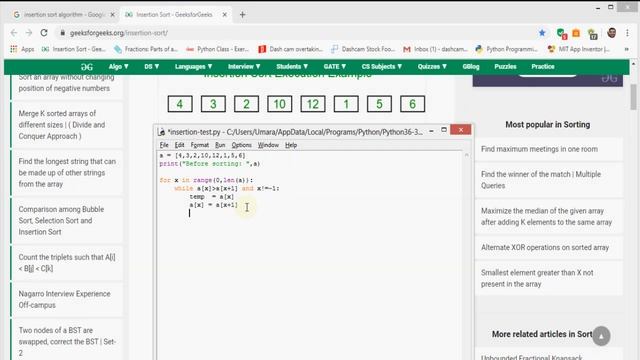The width and height of the screenshot is (640, 360).
Task: Open the Puzzles link in navbar
Action: (505, 67)
